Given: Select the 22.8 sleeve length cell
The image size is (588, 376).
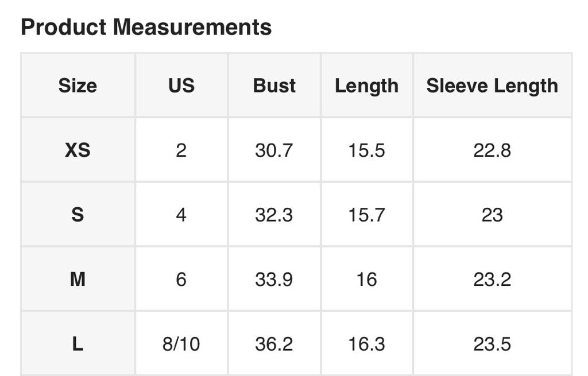Looking at the screenshot, I should (492, 150).
